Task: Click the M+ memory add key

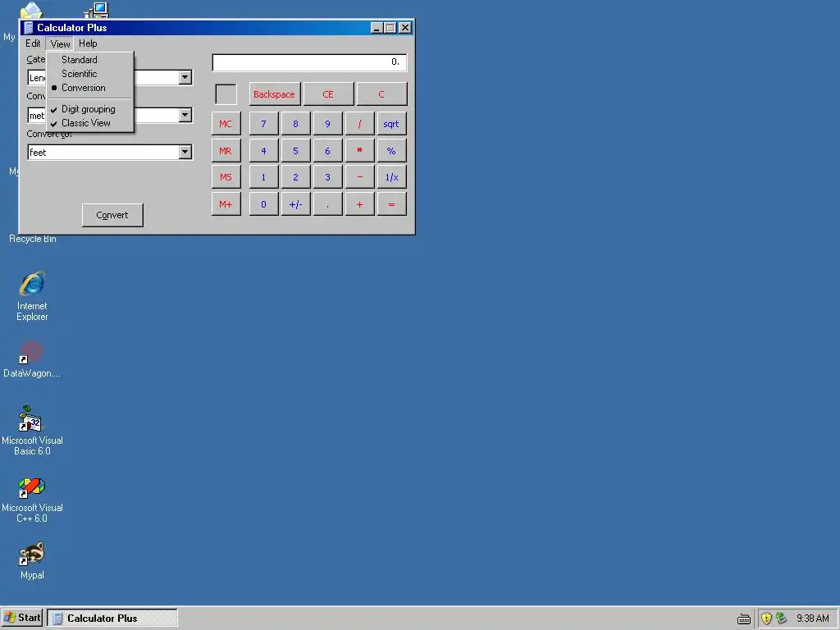Action: pos(226,204)
